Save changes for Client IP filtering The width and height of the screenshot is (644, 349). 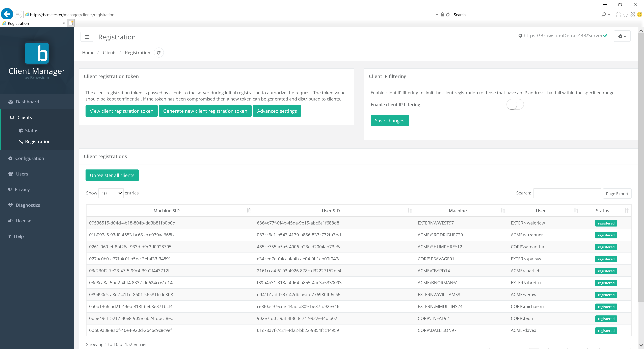pos(389,120)
